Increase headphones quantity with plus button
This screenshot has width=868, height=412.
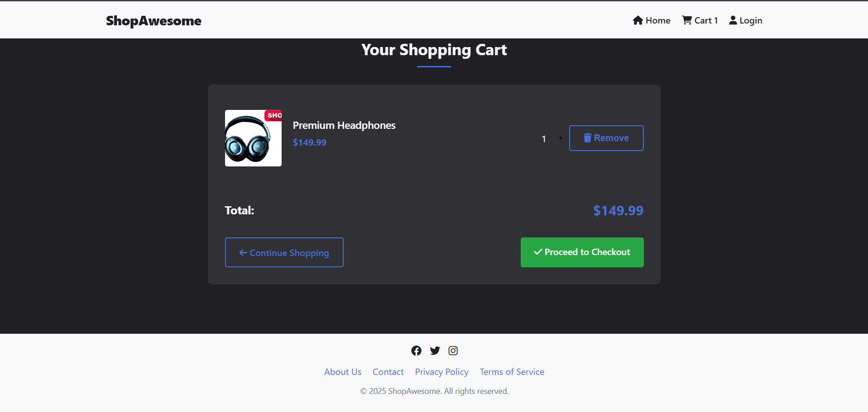point(560,138)
